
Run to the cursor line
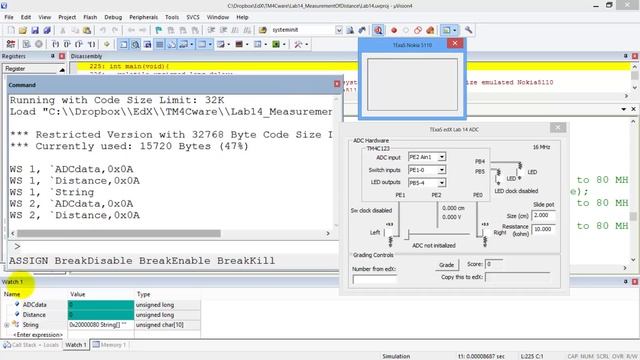click(91, 44)
